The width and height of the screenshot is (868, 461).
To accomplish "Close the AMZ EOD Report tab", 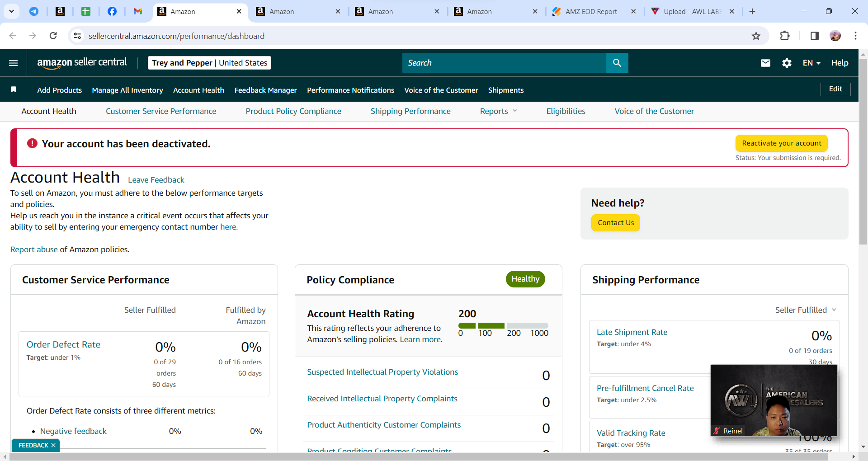I will pos(633,11).
